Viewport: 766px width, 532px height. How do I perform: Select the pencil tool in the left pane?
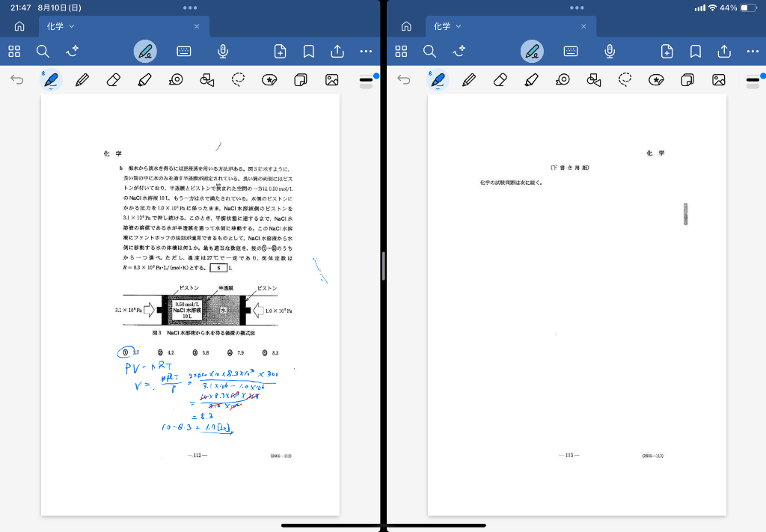point(82,79)
